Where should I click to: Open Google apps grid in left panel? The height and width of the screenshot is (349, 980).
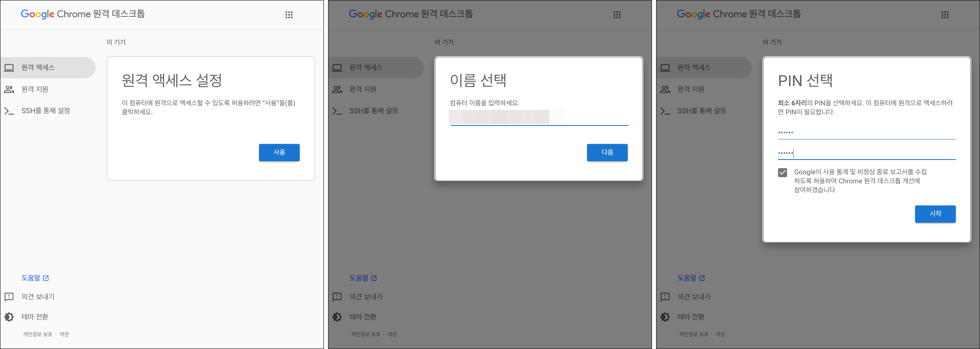coord(289,15)
